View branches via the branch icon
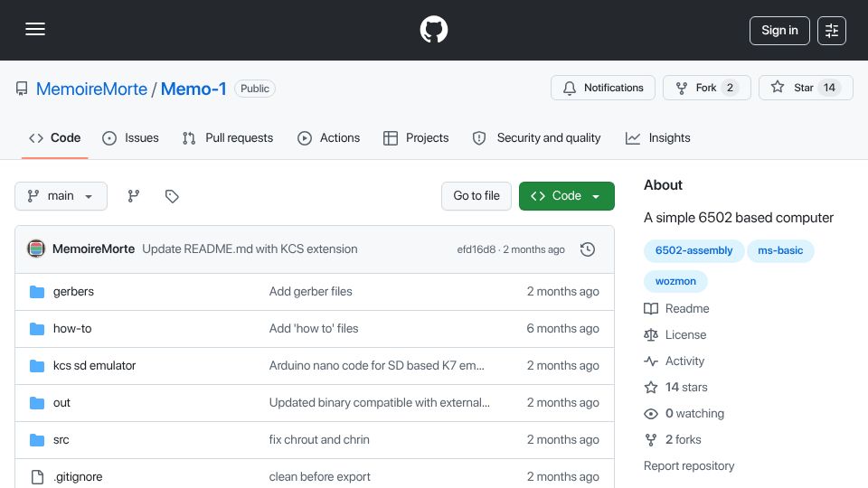 [134, 196]
